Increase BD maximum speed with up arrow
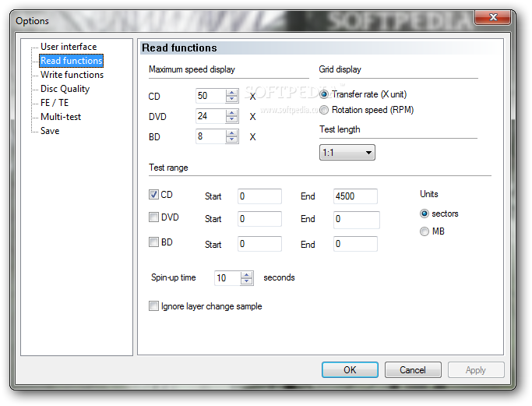The height and width of the screenshot is (406, 532). click(x=232, y=133)
